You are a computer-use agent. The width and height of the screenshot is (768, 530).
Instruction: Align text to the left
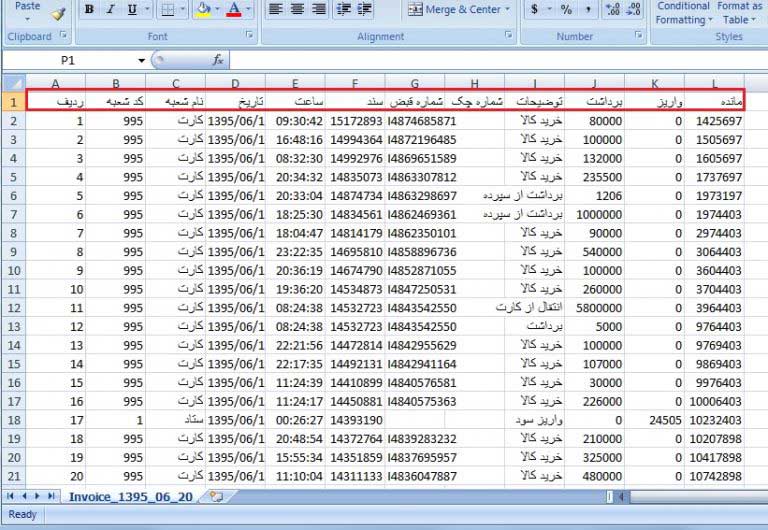[275, 10]
